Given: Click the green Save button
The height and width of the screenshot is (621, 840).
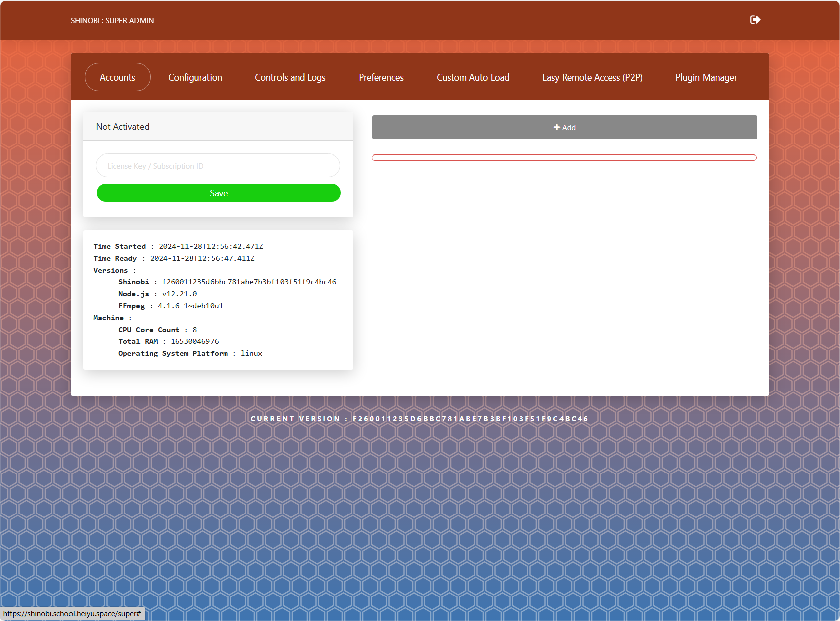Looking at the screenshot, I should click(219, 193).
